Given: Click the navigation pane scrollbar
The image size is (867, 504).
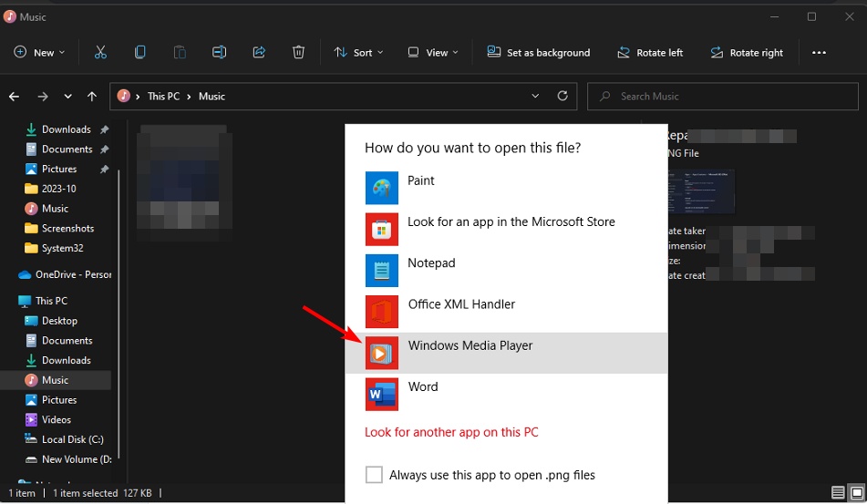Looking at the screenshot, I should [119, 315].
